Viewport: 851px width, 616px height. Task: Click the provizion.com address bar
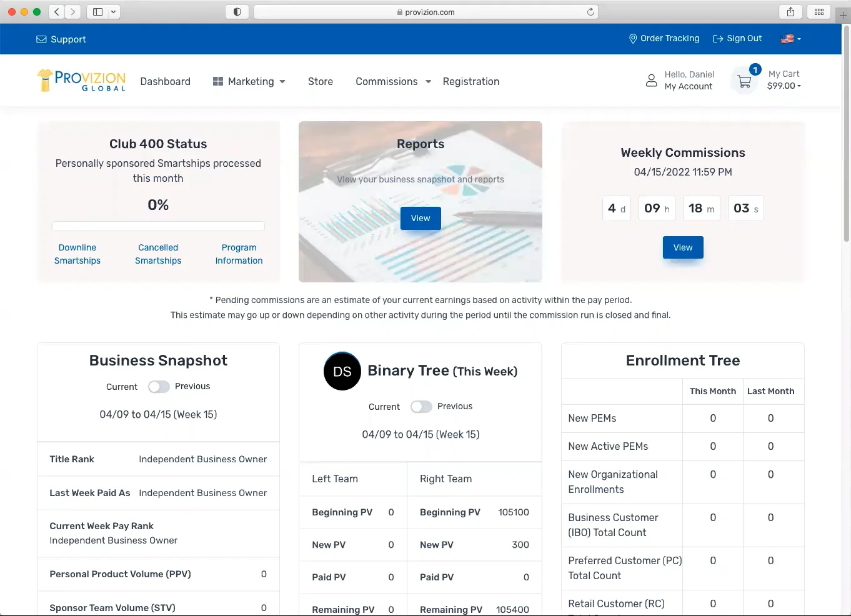[x=425, y=12]
